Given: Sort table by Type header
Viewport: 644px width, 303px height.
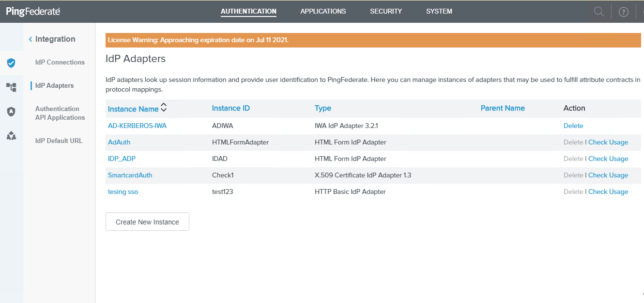Looking at the screenshot, I should coord(323,108).
